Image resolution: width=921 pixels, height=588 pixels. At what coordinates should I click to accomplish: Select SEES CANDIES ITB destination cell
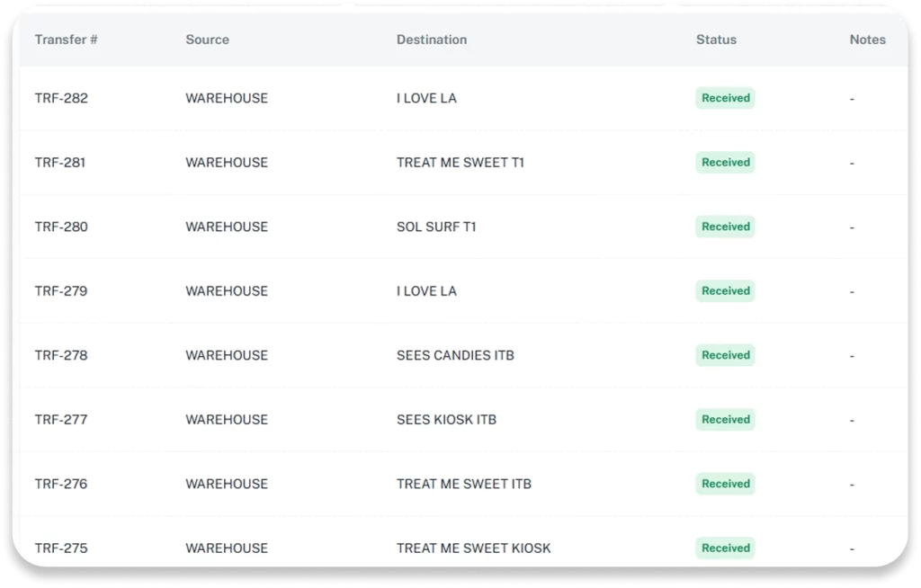point(455,355)
